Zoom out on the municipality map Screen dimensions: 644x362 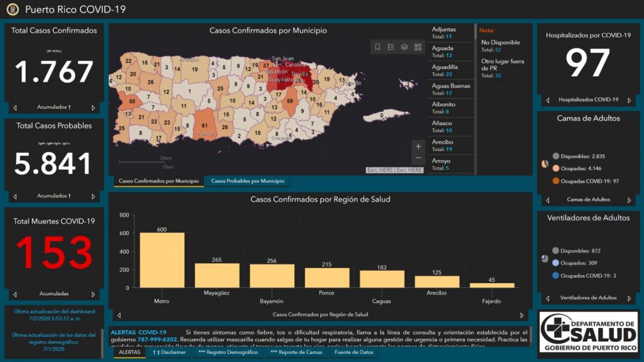pyautogui.click(x=418, y=158)
